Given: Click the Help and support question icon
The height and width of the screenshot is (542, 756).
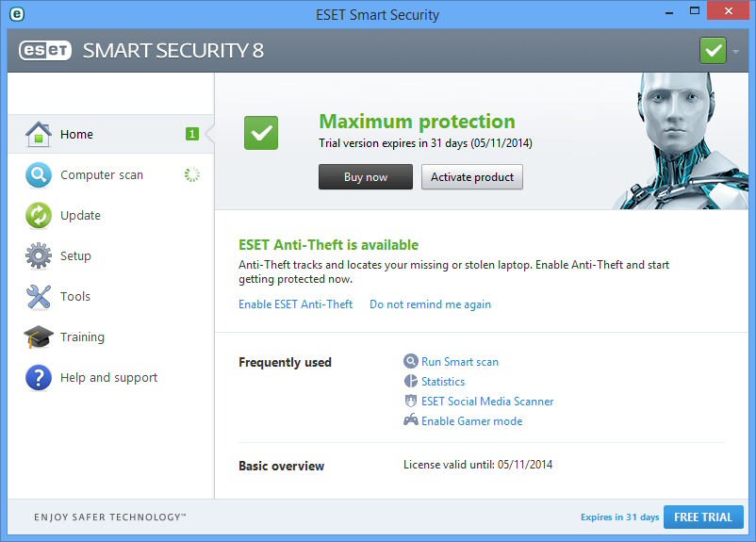Looking at the screenshot, I should 38,377.
